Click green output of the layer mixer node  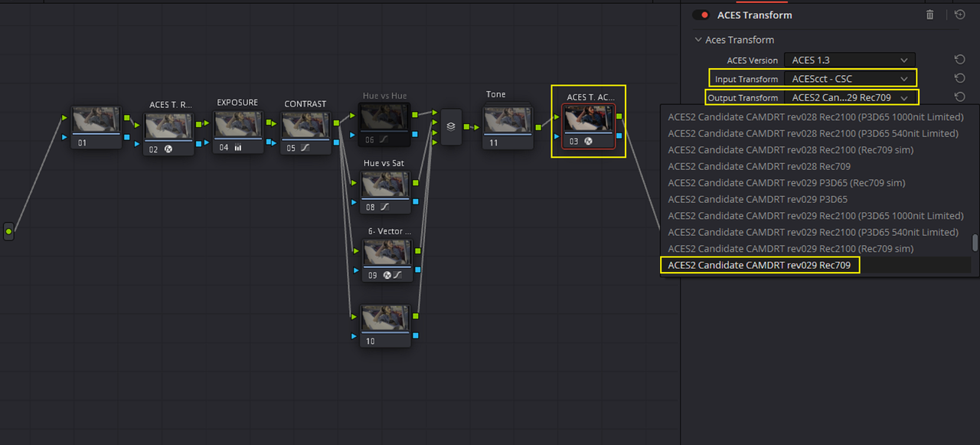point(466,127)
